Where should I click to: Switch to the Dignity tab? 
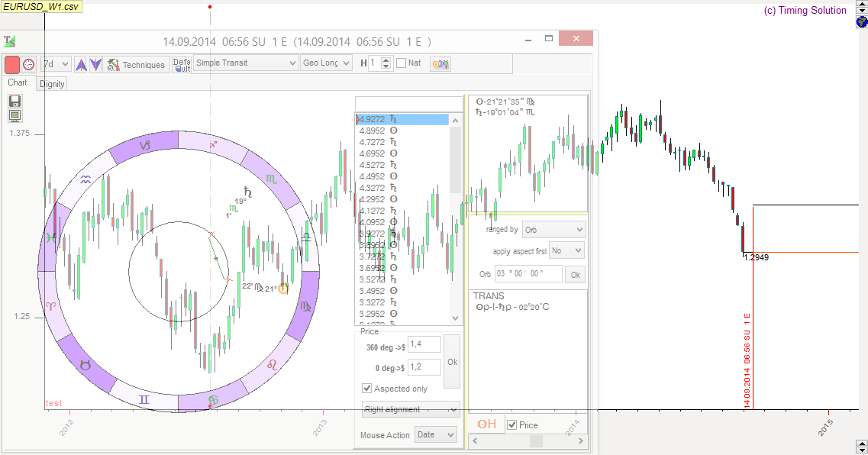52,84
